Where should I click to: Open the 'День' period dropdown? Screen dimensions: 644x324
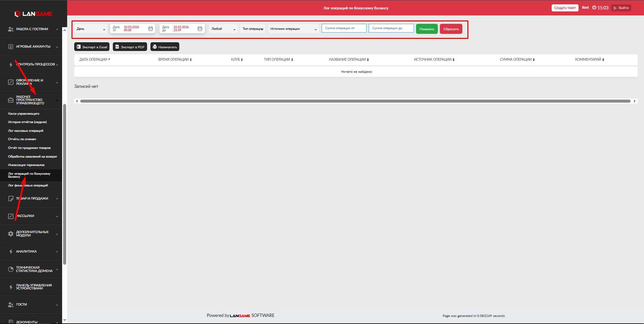[91, 29]
